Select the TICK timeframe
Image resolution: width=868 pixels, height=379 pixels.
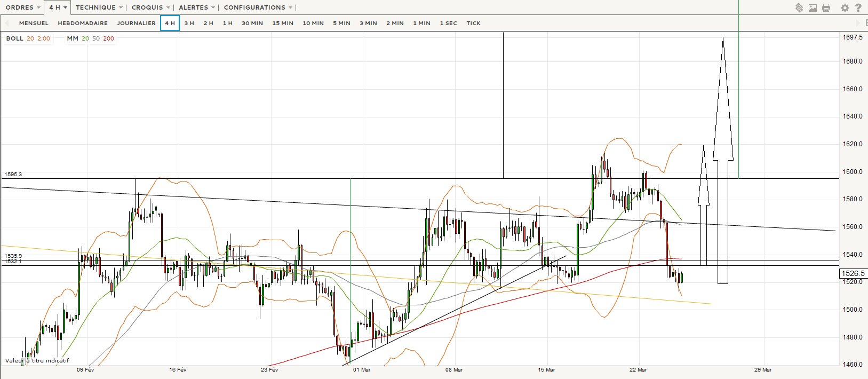pyautogui.click(x=473, y=23)
